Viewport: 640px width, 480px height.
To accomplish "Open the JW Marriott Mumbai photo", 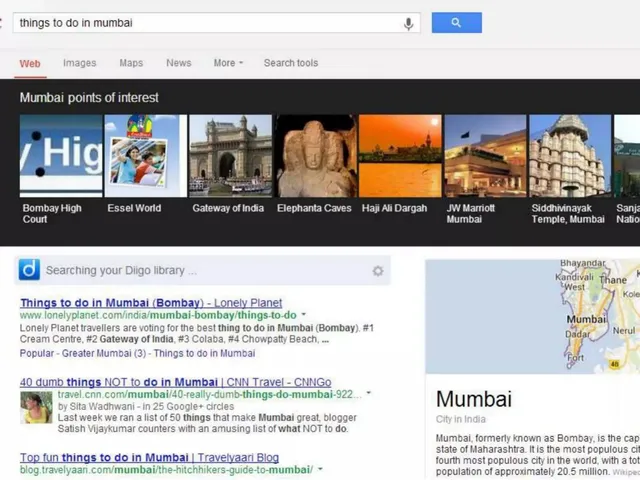I will click(x=485, y=156).
